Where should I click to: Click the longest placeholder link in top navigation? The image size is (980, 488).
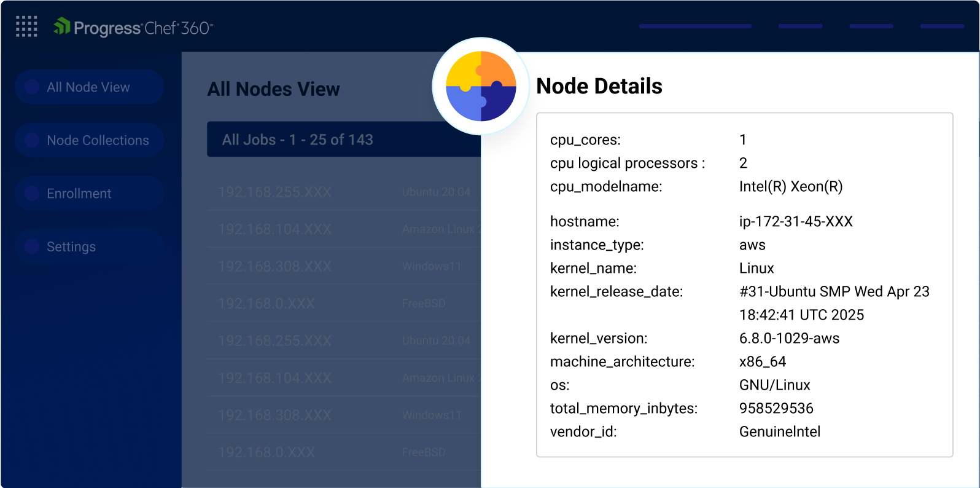click(x=695, y=26)
